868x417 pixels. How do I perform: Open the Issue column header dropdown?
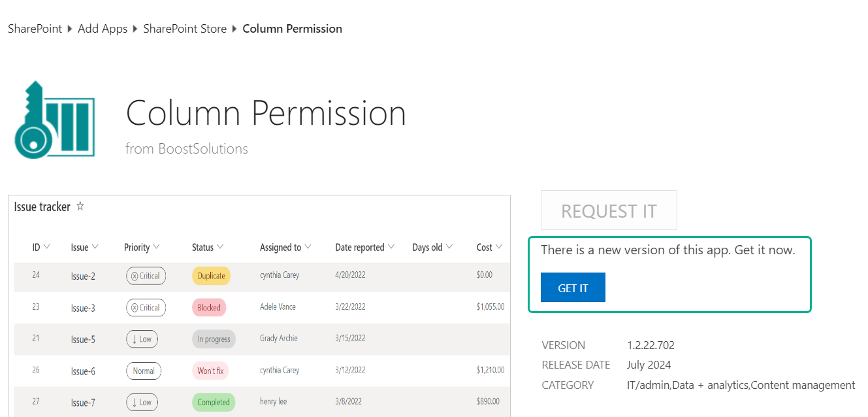(95, 247)
